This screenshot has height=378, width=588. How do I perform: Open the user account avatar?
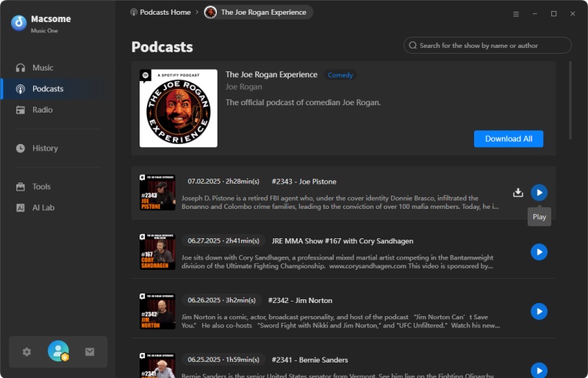[x=59, y=351]
